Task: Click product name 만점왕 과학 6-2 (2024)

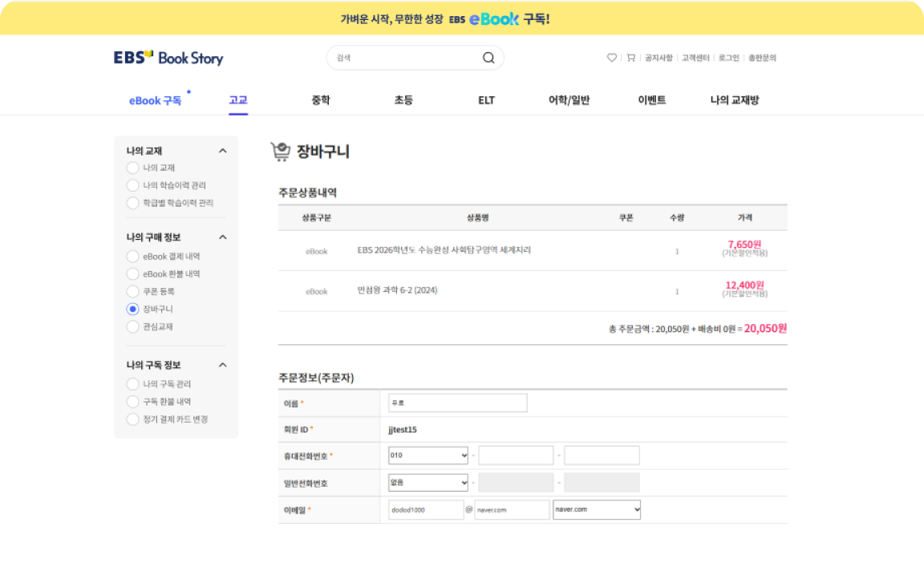Action: tap(397, 290)
